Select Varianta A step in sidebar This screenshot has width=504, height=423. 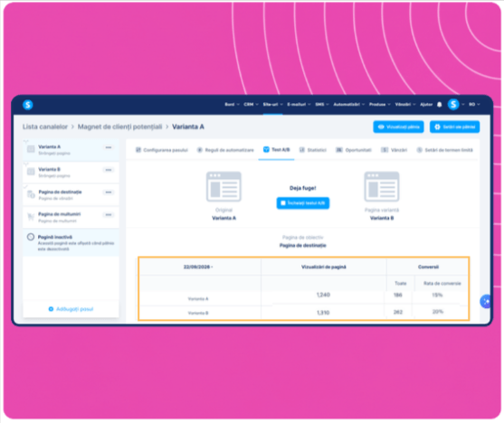pos(71,150)
